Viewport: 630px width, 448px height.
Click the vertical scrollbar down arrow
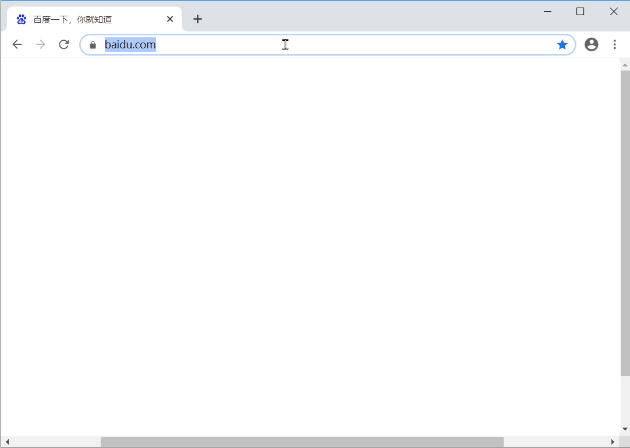625,429
